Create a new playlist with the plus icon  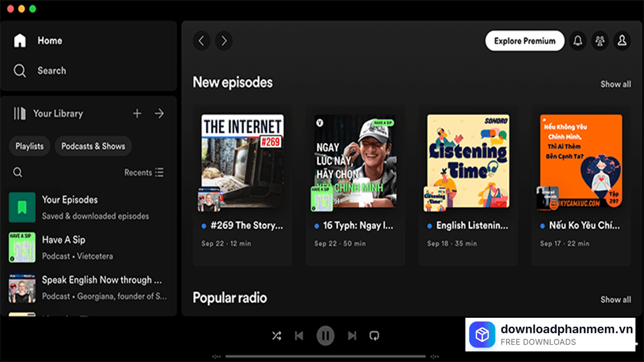point(137,113)
